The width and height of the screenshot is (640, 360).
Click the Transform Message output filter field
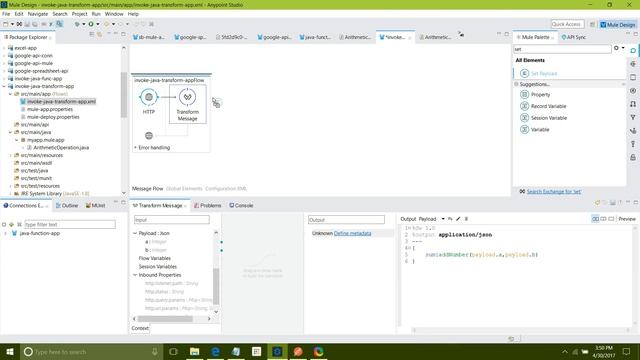point(346,220)
